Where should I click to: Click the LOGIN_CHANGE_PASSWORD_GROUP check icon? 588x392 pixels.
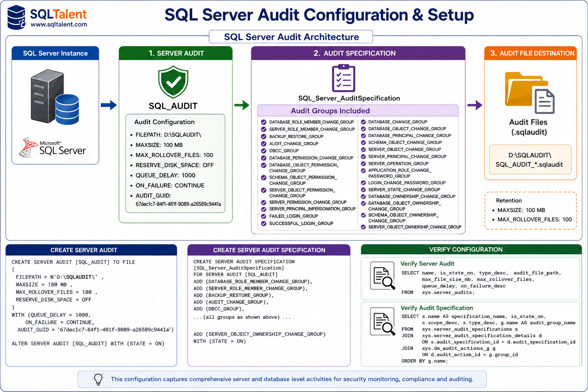coord(363,183)
